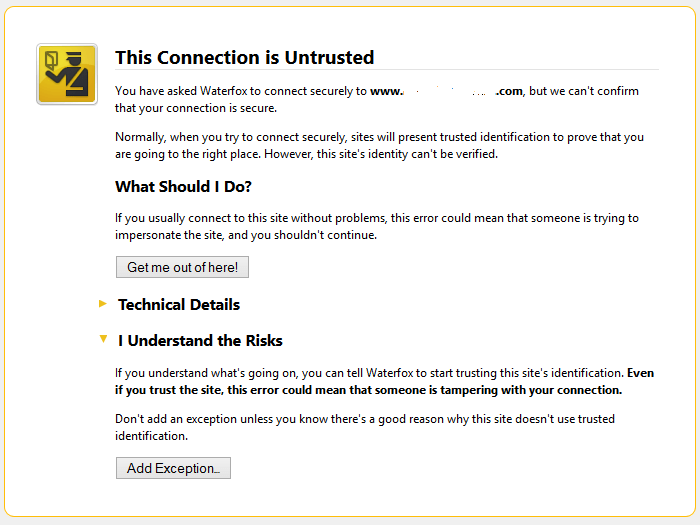Click the bold '.com' domain ending

click(509, 91)
